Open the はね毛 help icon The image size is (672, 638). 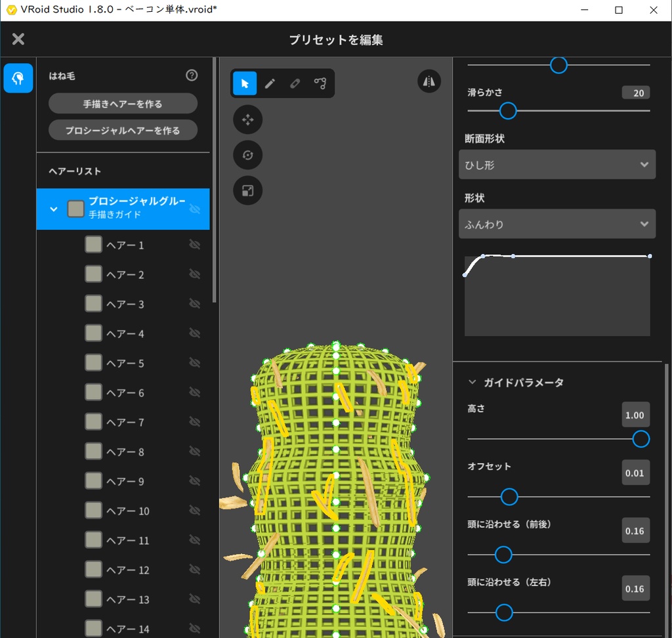[x=191, y=75]
